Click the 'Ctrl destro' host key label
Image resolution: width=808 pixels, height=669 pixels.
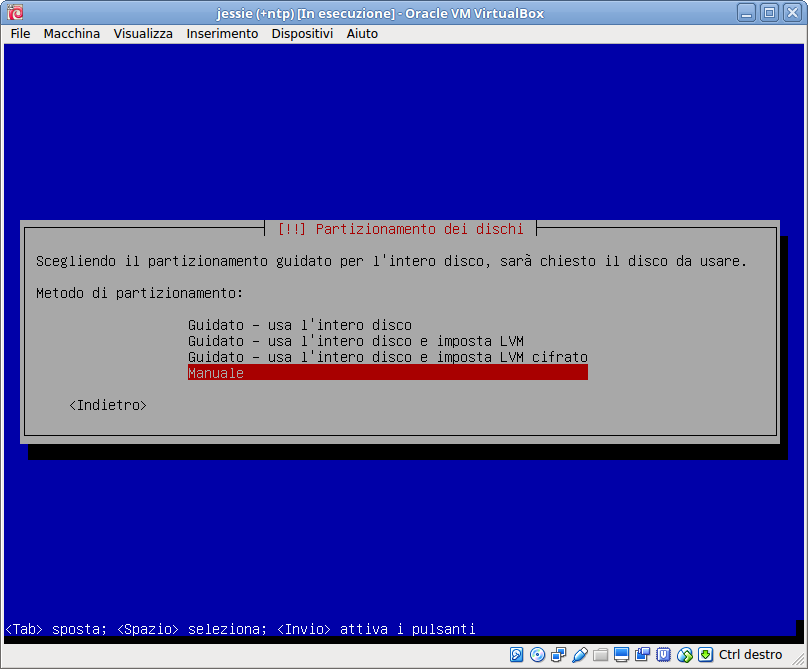tap(750, 655)
